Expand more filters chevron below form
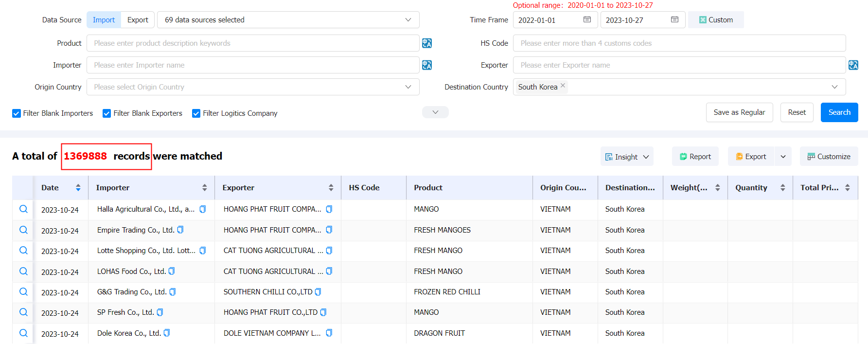The image size is (868, 344). [x=435, y=112]
